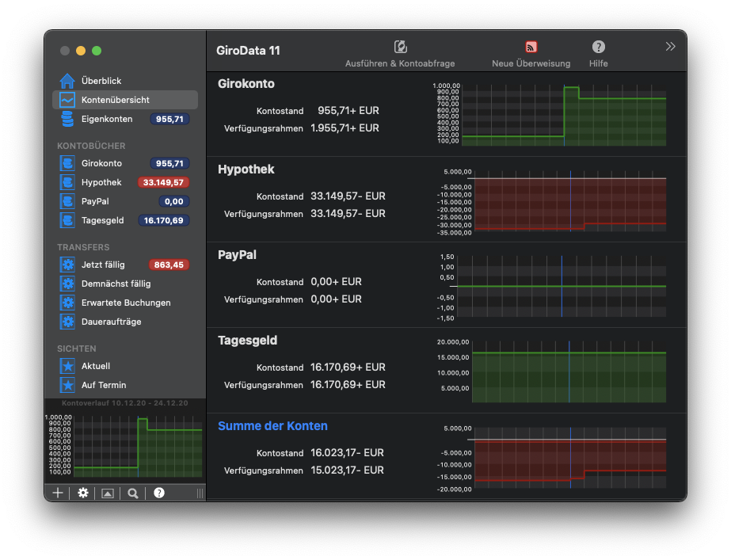Image resolution: width=731 pixels, height=560 pixels.
Task: Show the Daueraufträge list
Action: coord(111,322)
